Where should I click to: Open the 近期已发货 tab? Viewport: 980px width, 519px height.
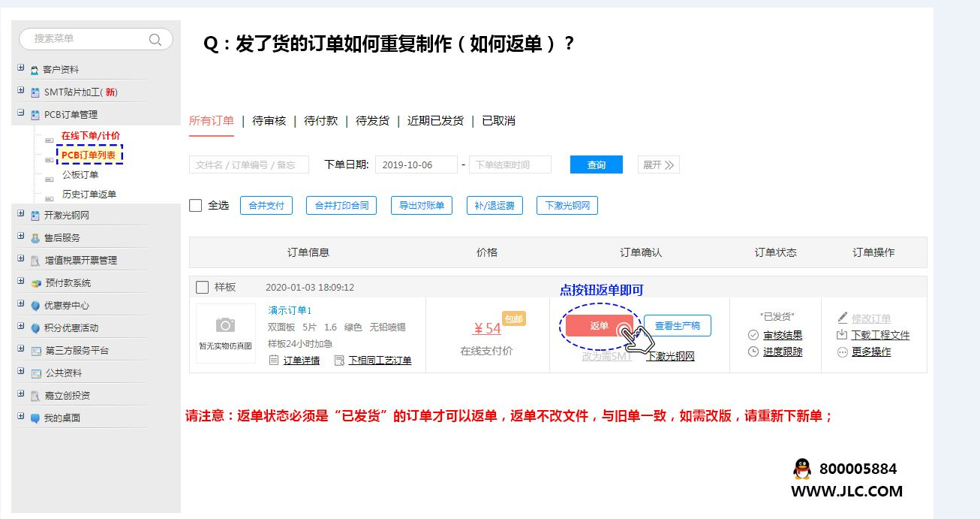pos(435,121)
